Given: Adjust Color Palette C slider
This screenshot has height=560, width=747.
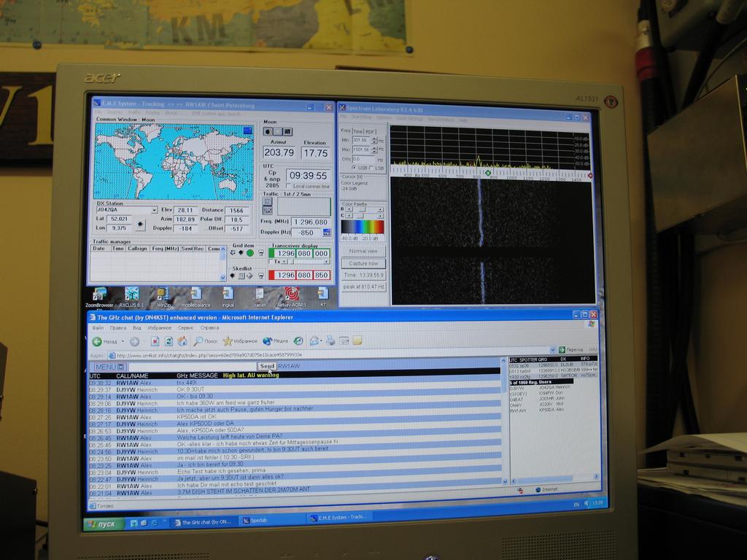Looking at the screenshot, I should tap(365, 216).
